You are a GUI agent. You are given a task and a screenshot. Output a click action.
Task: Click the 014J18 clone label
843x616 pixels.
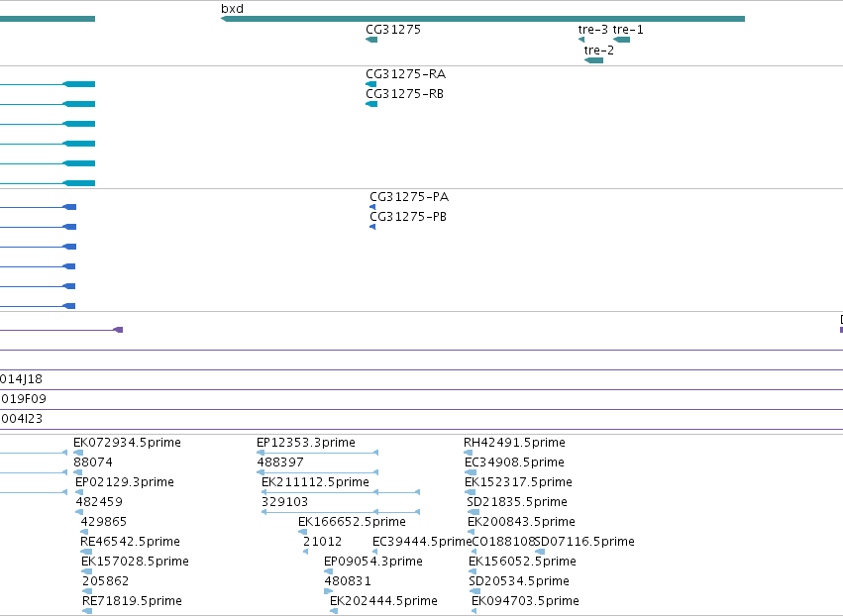21,379
